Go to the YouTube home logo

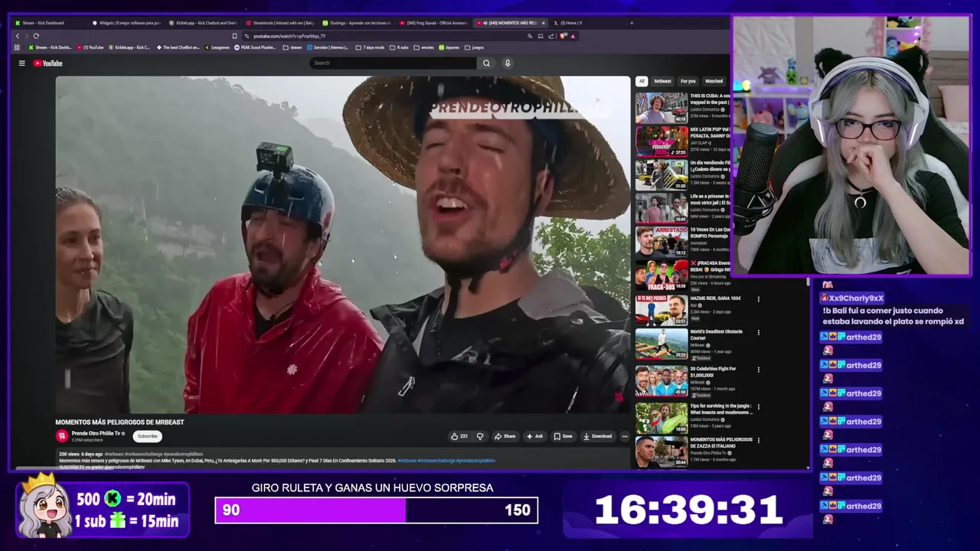47,64
